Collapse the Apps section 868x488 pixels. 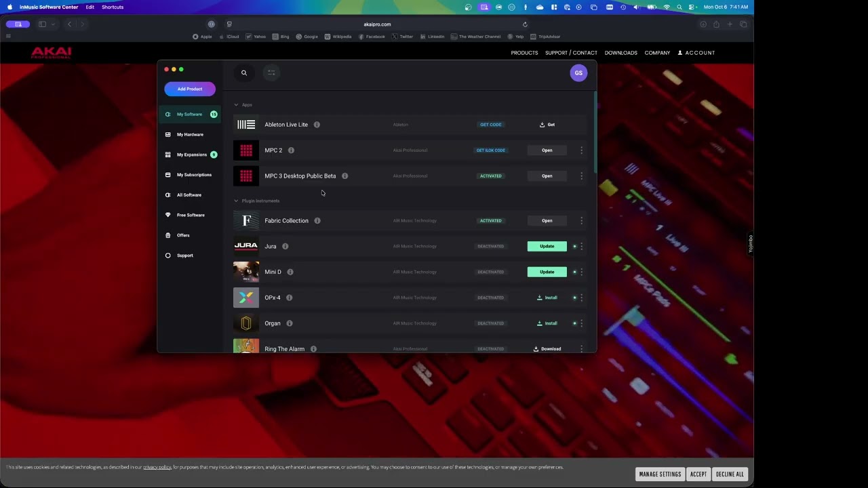pos(236,105)
